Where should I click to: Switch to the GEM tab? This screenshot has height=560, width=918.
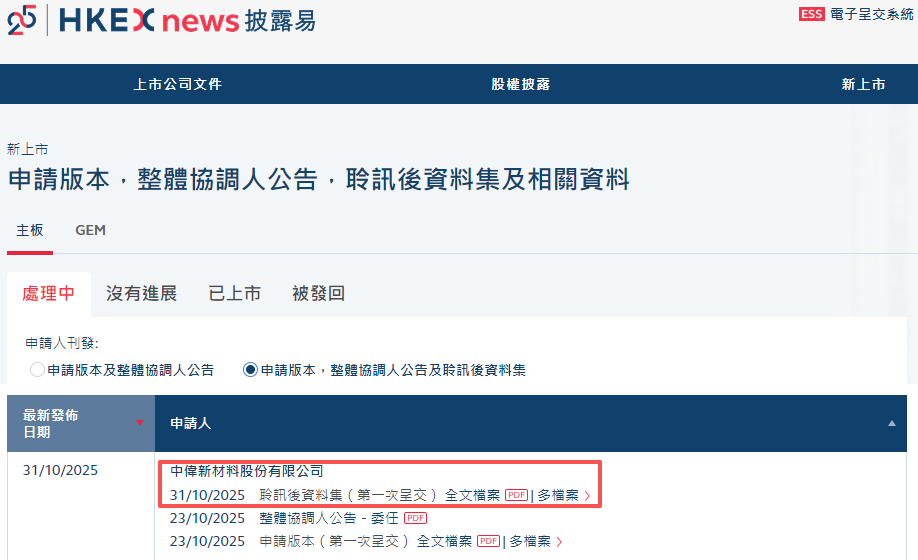point(90,230)
